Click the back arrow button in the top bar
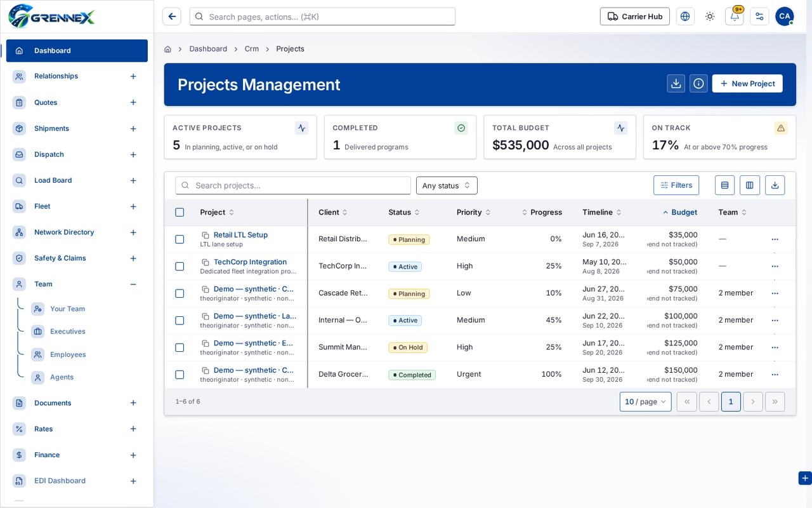The height and width of the screenshot is (508, 812). (172, 17)
